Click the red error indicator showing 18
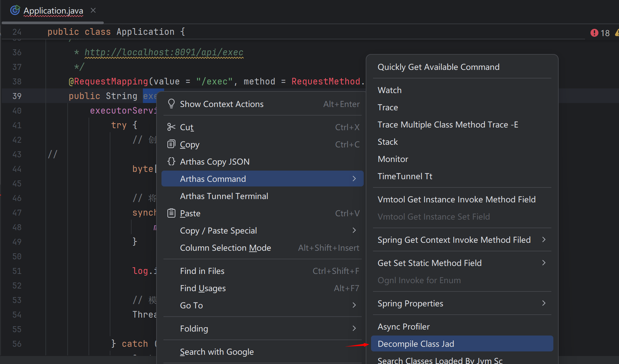This screenshot has height=364, width=619. point(600,33)
